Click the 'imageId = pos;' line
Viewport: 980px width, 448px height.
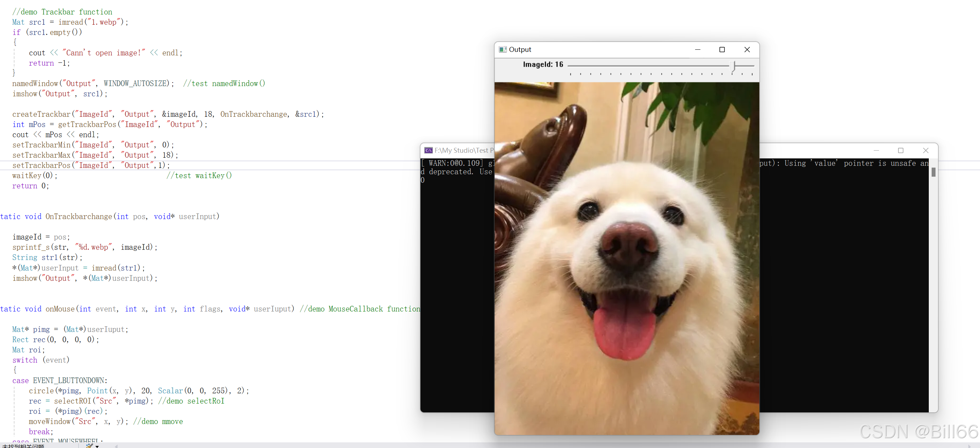coord(41,237)
